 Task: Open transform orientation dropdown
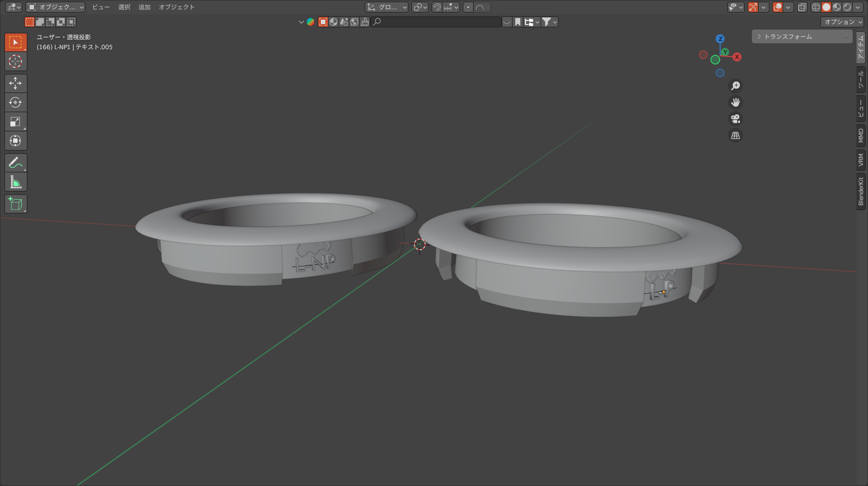pos(387,7)
